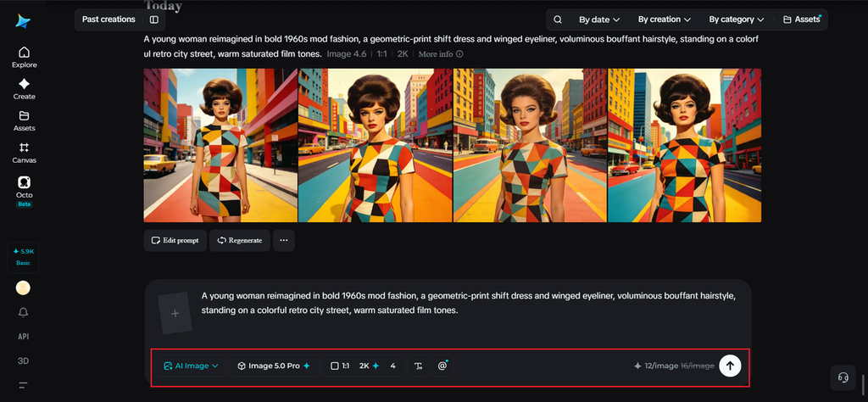Image resolution: width=868 pixels, height=402 pixels.
Task: Open the 3D sidebar item
Action: [x=23, y=360]
